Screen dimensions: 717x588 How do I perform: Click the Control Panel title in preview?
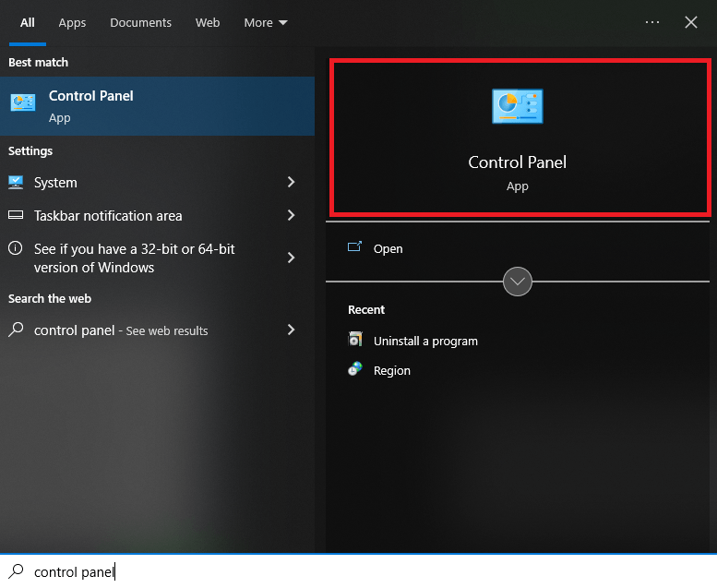517,162
